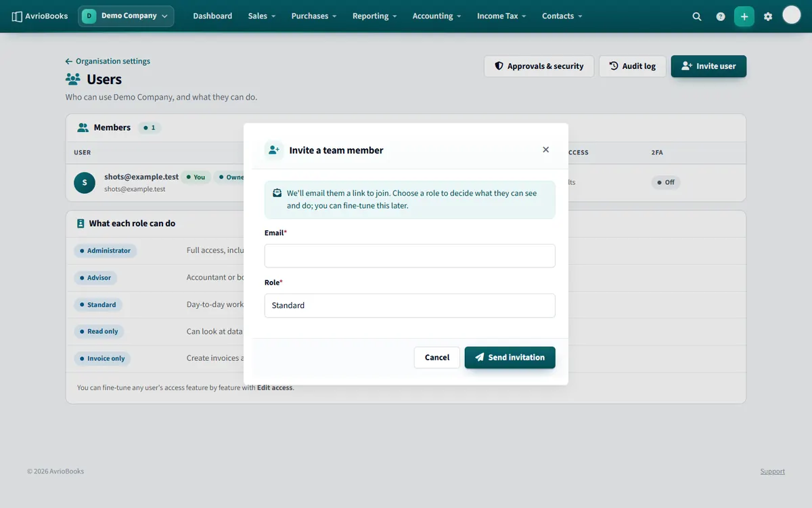Open the Support link in footer
Screen dimensions: 812x508
pyautogui.click(x=773, y=471)
